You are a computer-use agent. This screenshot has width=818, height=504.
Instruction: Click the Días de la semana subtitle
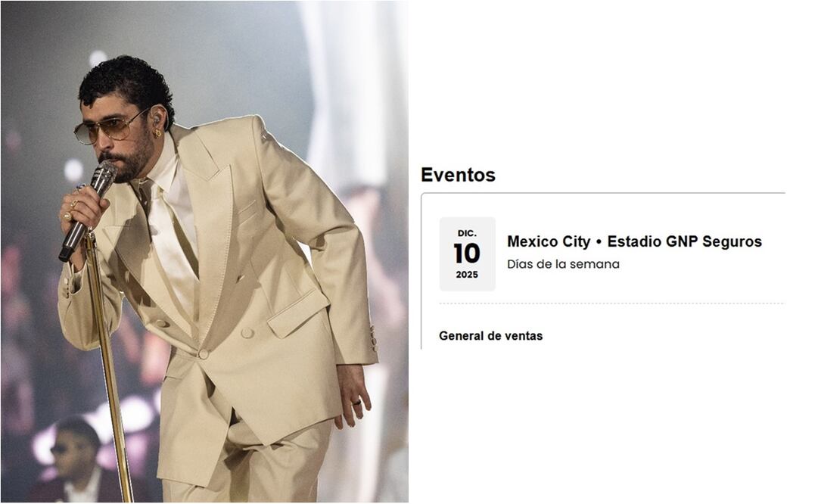click(x=563, y=264)
